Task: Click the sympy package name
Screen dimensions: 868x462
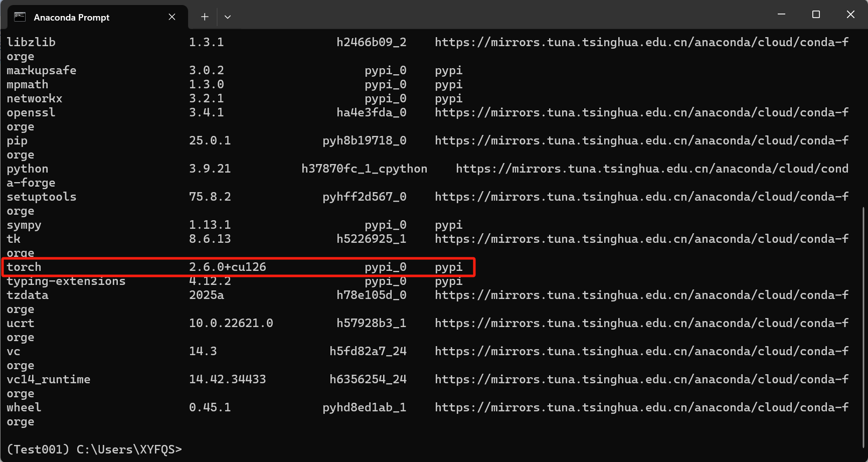Action: pyautogui.click(x=24, y=225)
